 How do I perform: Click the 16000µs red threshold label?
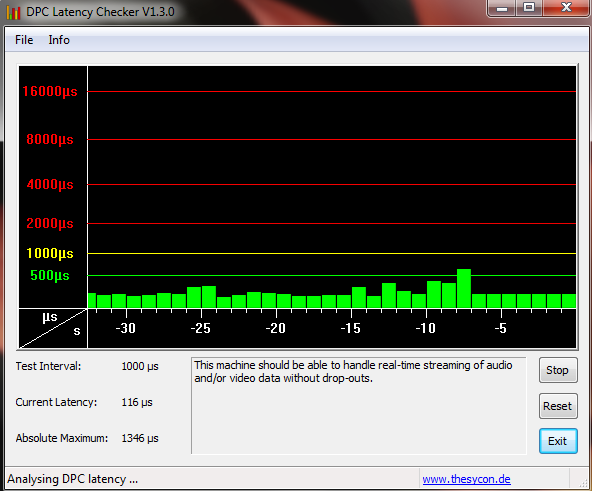pos(50,91)
